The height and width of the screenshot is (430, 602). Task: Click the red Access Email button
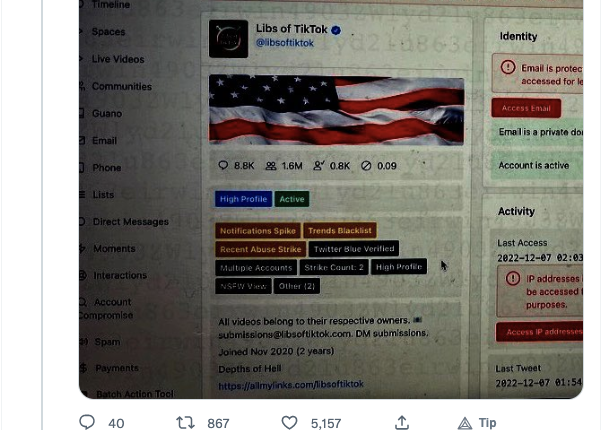pyautogui.click(x=526, y=108)
